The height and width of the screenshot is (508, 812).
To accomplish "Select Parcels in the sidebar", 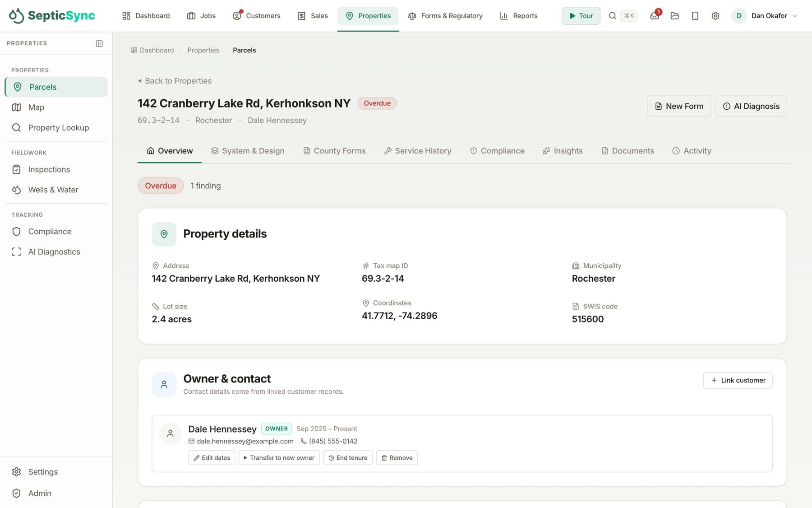I will coord(56,87).
